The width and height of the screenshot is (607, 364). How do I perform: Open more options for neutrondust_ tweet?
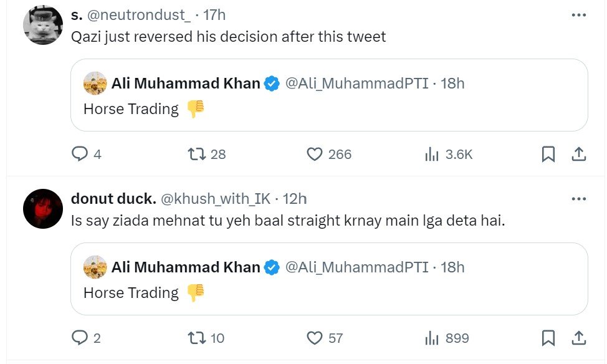(578, 15)
